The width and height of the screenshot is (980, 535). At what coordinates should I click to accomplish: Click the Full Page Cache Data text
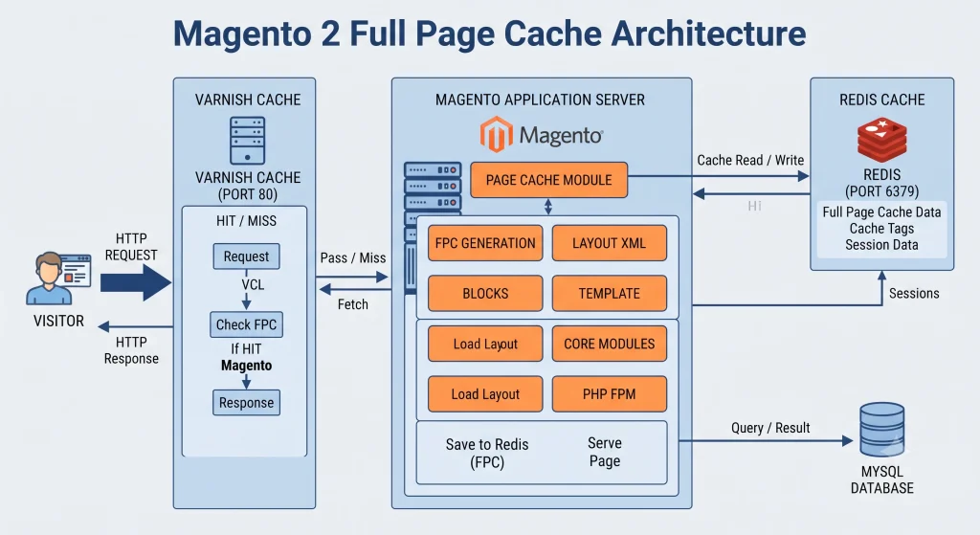click(881, 212)
